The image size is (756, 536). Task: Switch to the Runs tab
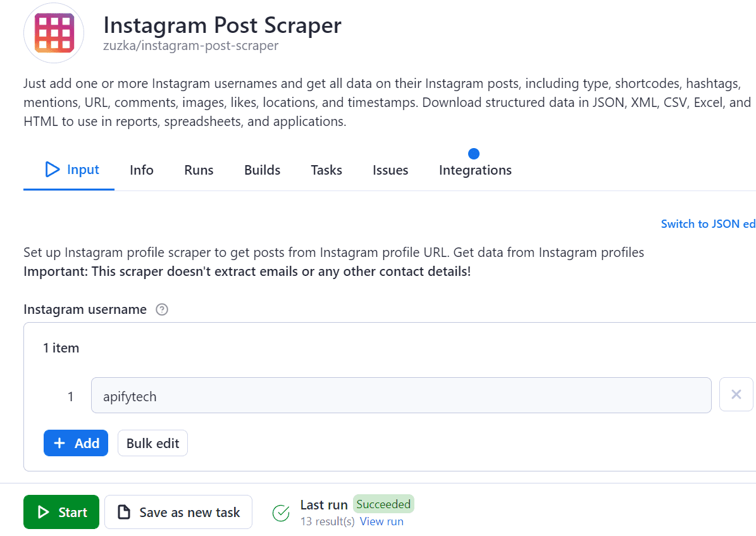coord(198,170)
